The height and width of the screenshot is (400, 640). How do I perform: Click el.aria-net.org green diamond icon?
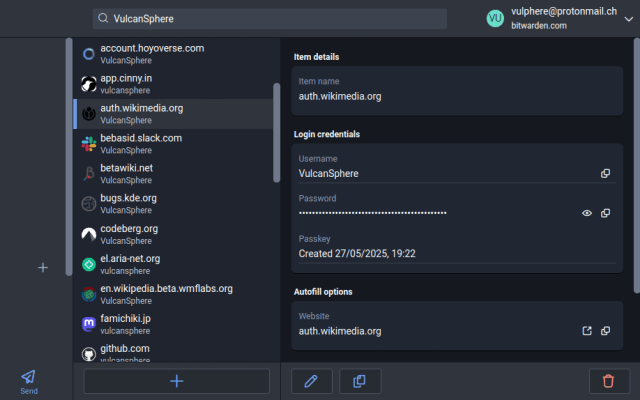pyautogui.click(x=89, y=264)
